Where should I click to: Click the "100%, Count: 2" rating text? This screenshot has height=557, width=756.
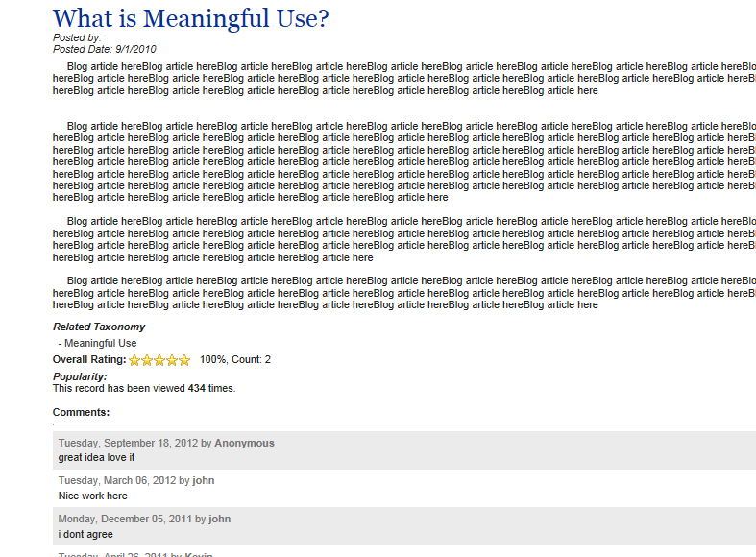coord(235,360)
